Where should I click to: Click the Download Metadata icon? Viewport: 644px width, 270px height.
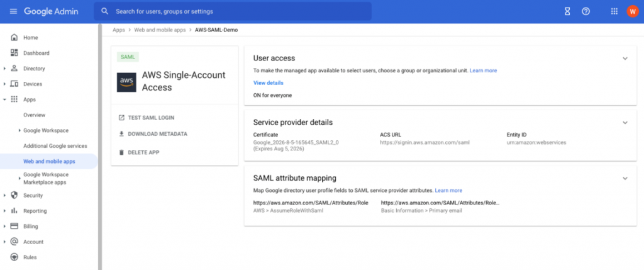click(121, 134)
